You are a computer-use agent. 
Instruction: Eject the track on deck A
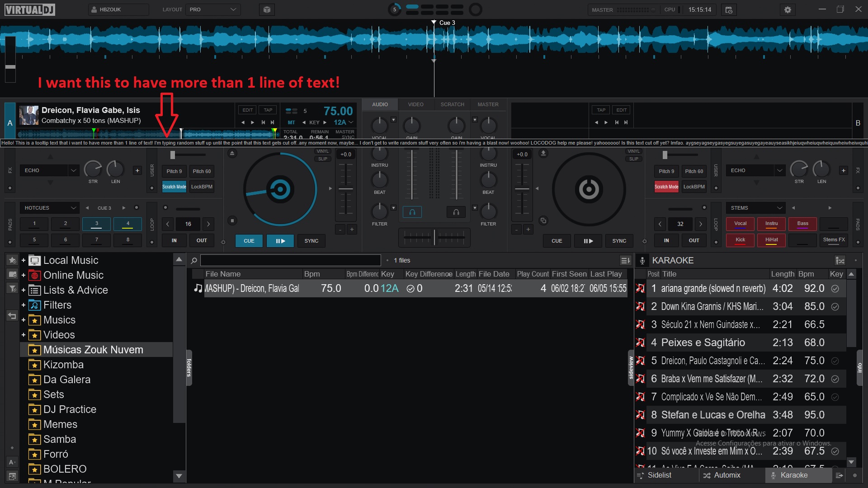pos(232,153)
